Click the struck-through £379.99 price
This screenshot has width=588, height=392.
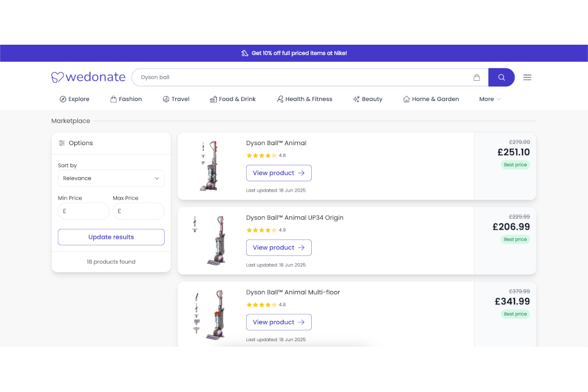(519, 292)
